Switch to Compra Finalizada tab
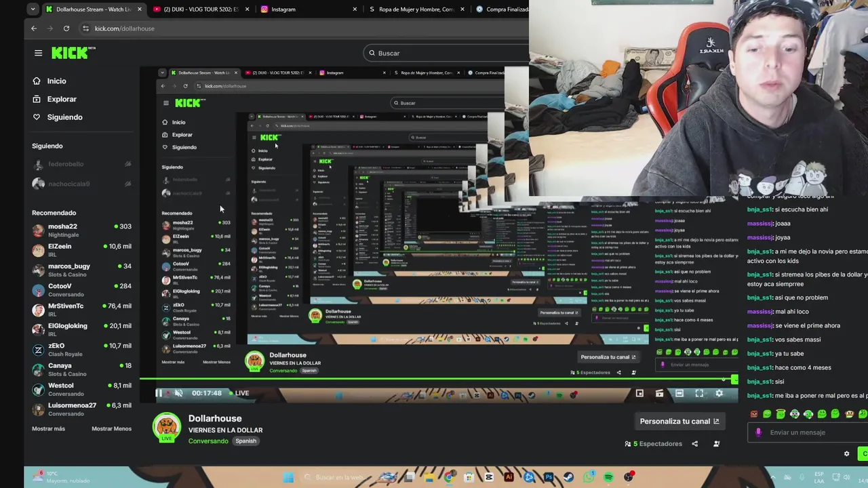868x488 pixels. 502,9
